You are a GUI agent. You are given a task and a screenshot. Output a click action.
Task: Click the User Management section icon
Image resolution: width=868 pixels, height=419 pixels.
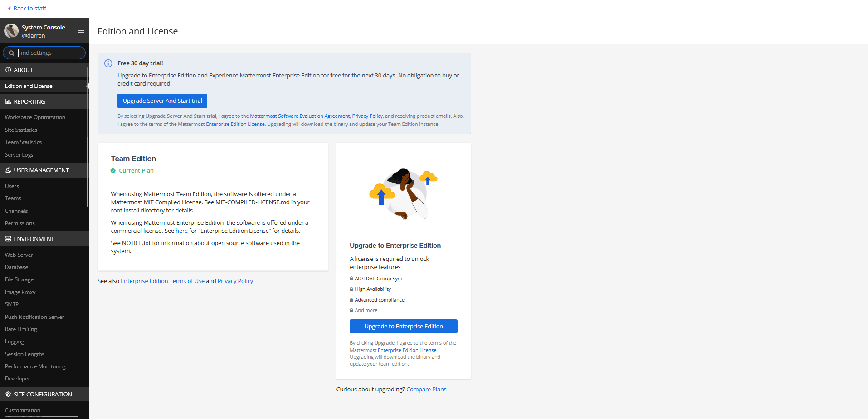tap(8, 170)
